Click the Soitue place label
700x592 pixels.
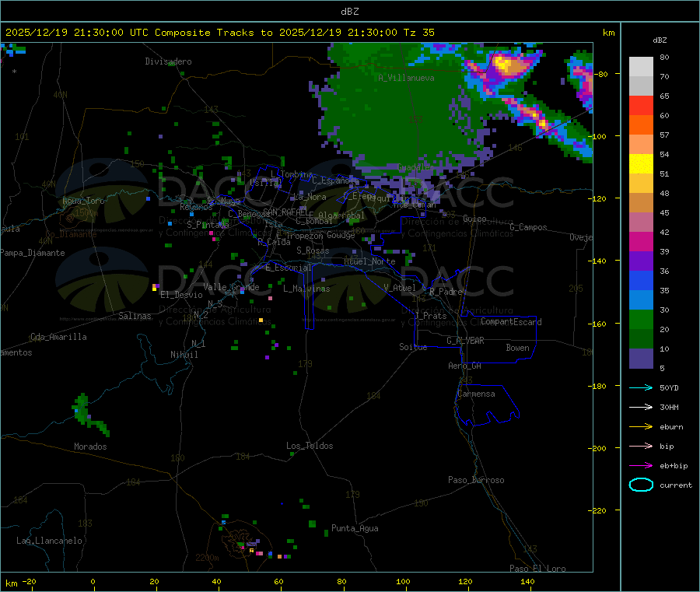pyautogui.click(x=413, y=347)
